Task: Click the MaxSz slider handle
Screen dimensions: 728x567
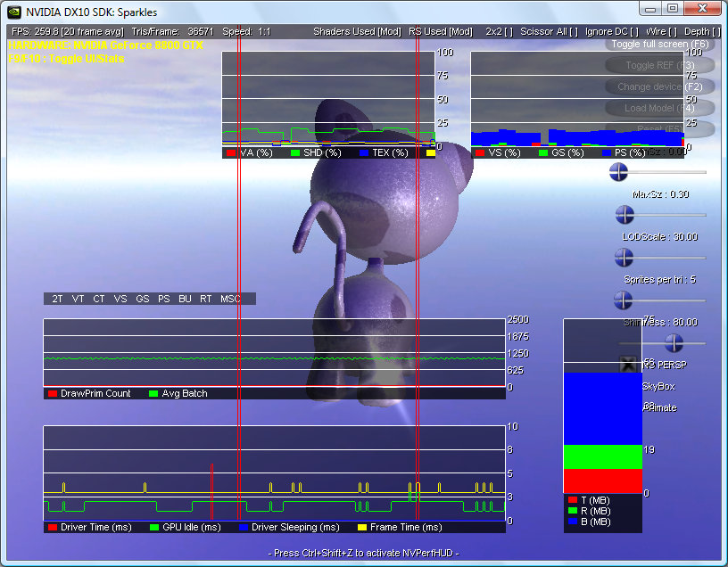Action: (x=625, y=214)
